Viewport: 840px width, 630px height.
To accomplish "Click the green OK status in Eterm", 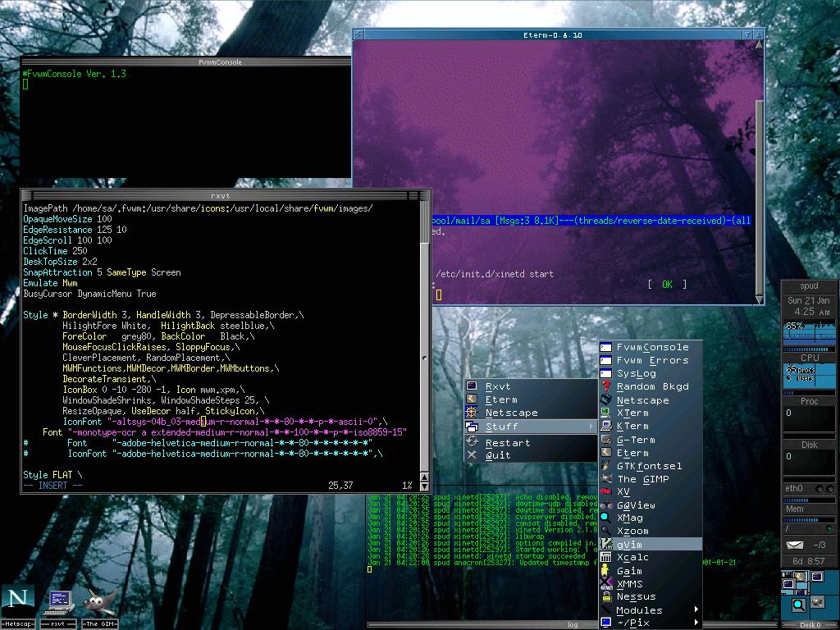I will point(667,285).
